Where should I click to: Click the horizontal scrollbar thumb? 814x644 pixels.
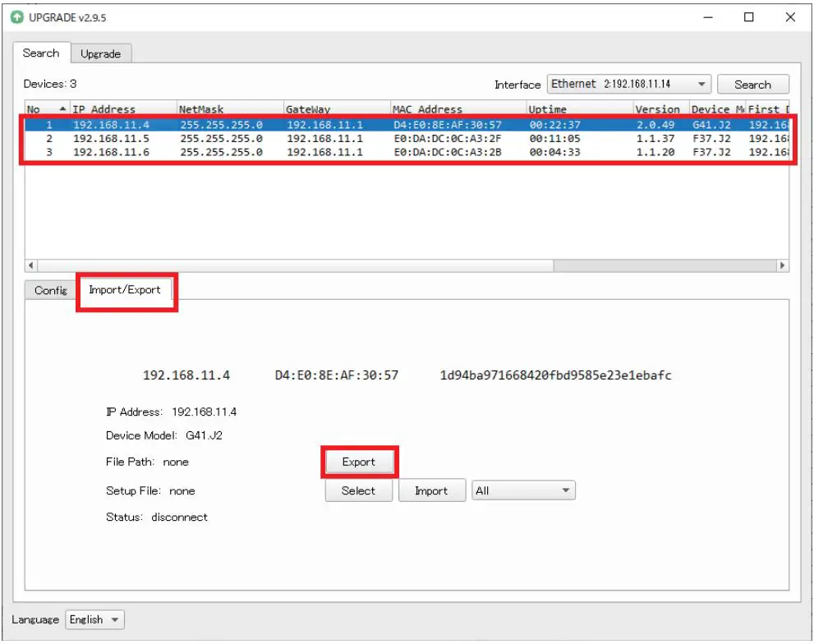[x=296, y=265]
